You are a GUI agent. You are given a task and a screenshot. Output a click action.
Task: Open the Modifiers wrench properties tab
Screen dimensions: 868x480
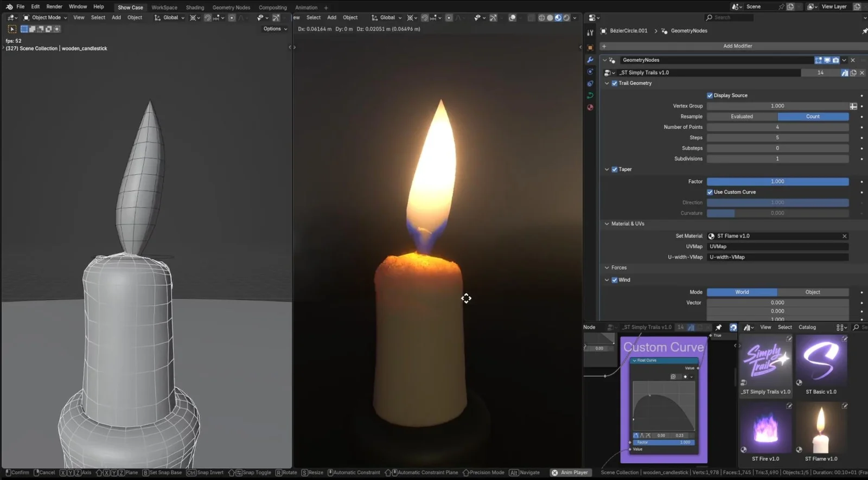pyautogui.click(x=590, y=60)
